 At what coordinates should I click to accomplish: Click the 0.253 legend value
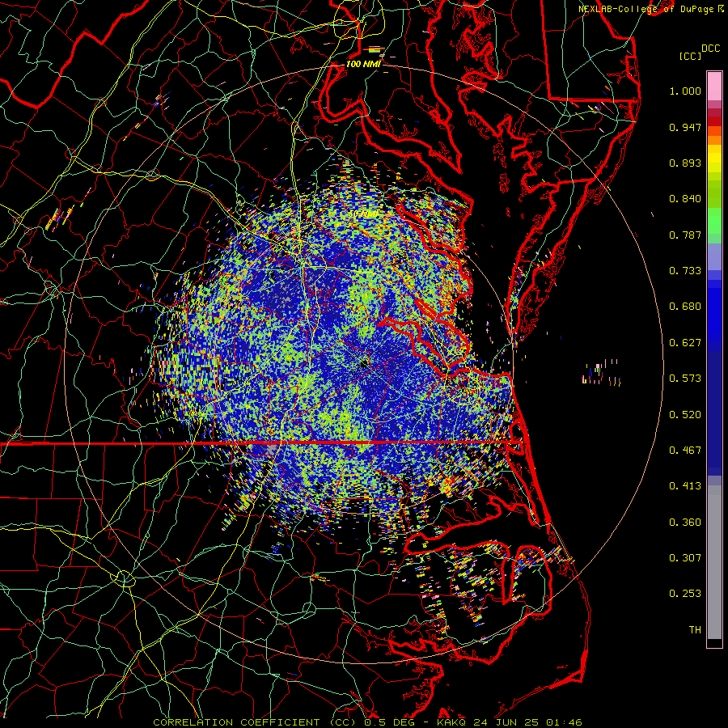pyautogui.click(x=685, y=594)
